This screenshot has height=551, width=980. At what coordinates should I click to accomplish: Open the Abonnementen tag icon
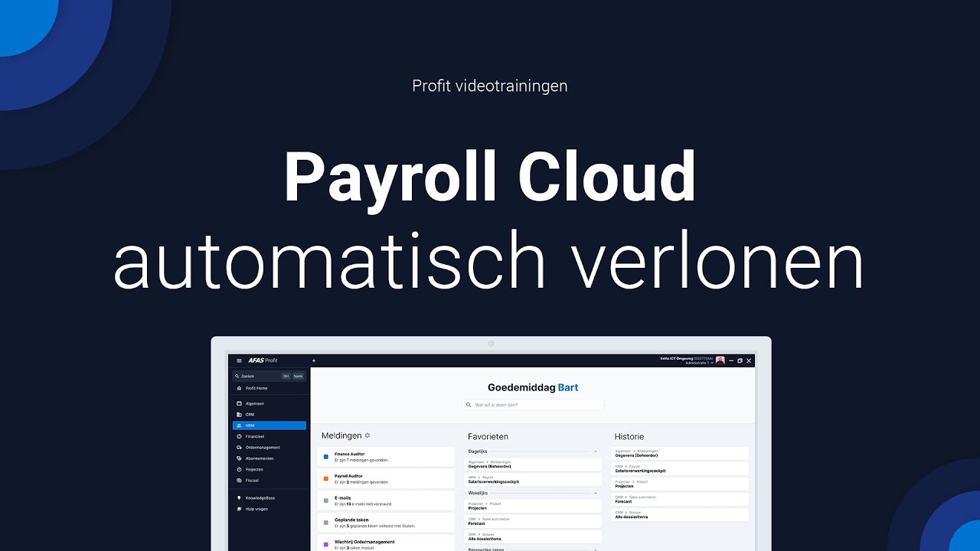pos(239,458)
